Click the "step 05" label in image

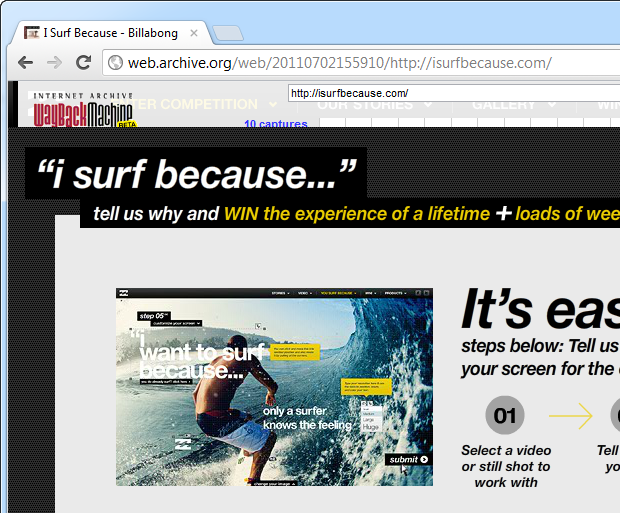point(154,316)
